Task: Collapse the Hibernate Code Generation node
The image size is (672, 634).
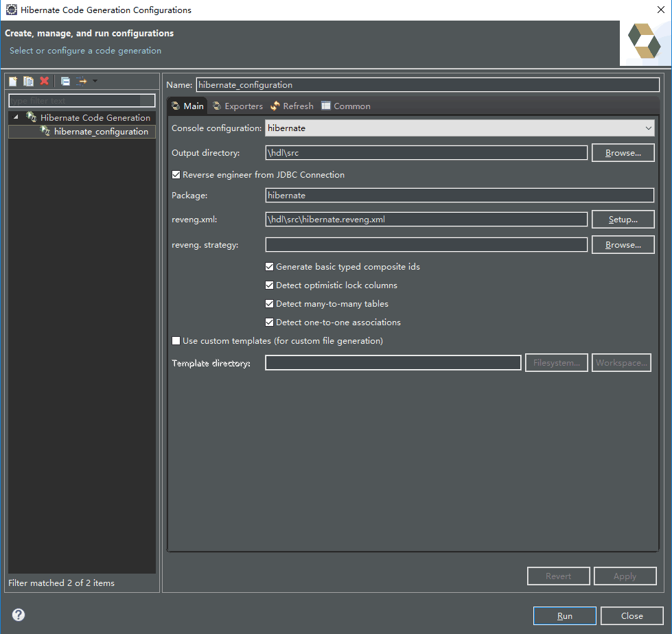Action: click(16, 117)
